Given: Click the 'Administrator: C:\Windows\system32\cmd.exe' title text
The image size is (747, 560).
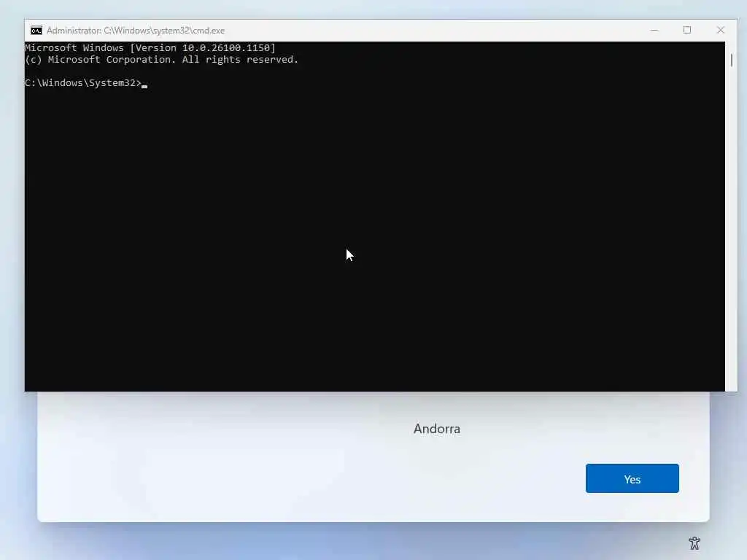Looking at the screenshot, I should [135, 31].
